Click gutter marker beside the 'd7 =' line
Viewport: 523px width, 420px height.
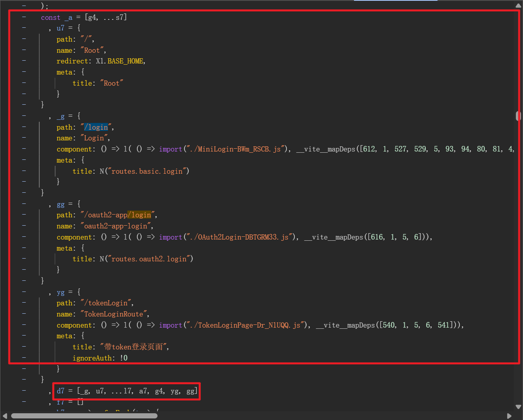tap(24, 391)
